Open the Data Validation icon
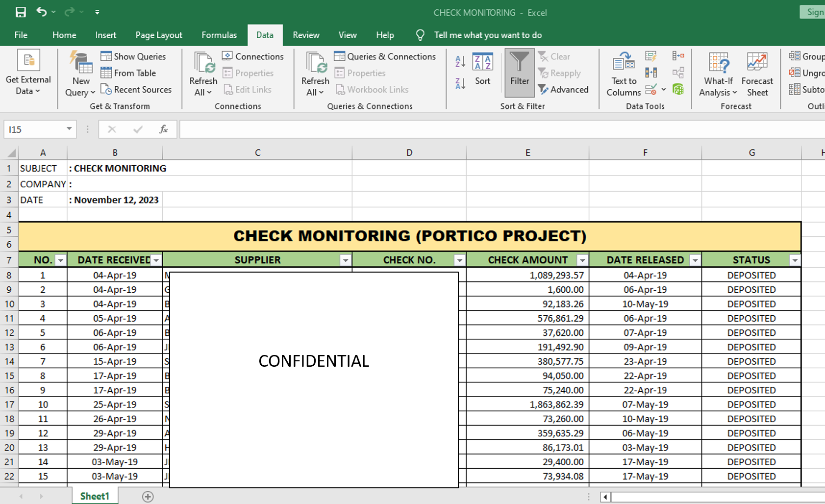This screenshot has height=504, width=825. [651, 90]
